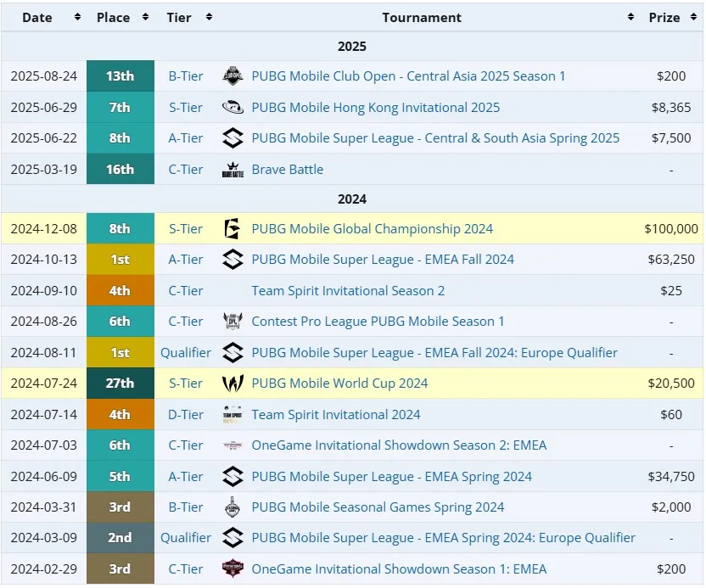This screenshot has width=706, height=588.
Task: Select the $63,250 prize value
Action: click(671, 260)
